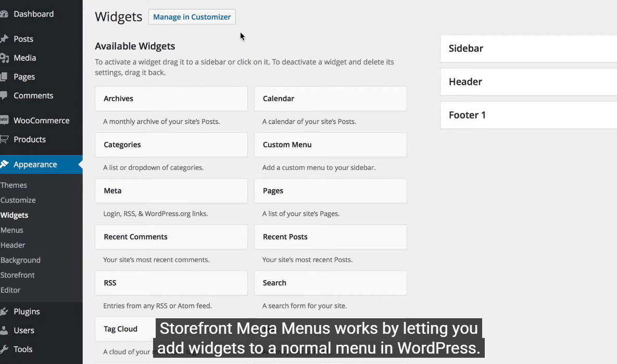Viewport: 617px width, 364px height.
Task: Select the Custom Menu widget
Action: click(x=330, y=145)
